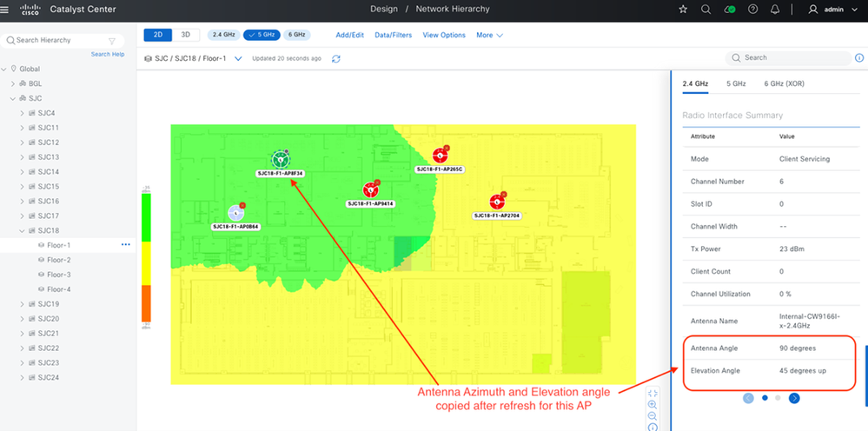The width and height of the screenshot is (868, 431).
Task: Collapse the Global hierarchy node
Action: coord(3,70)
